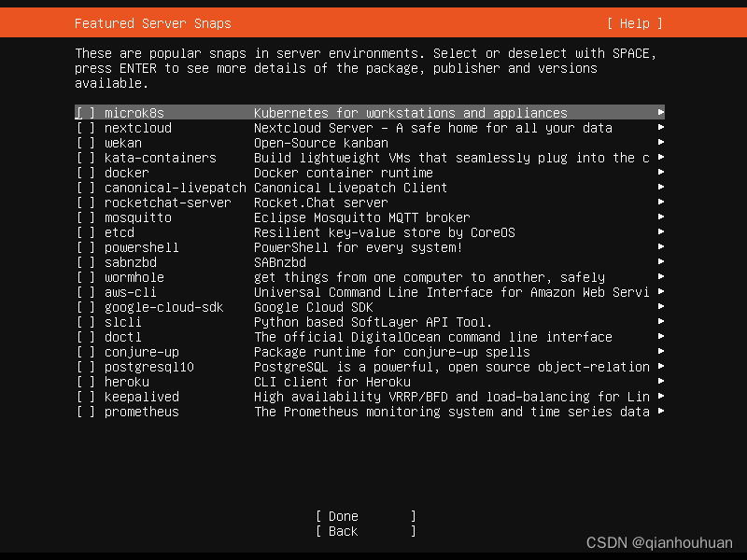
Task: Select the slcli snap checkbox
Action: [86, 322]
